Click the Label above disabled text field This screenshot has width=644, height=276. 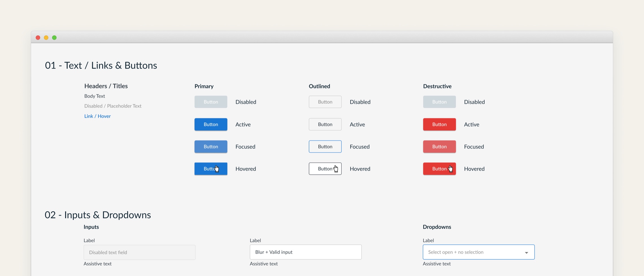(89, 240)
